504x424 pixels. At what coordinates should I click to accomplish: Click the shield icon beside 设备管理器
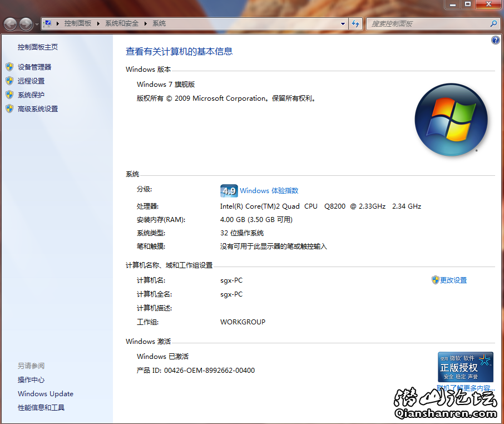tap(9, 67)
